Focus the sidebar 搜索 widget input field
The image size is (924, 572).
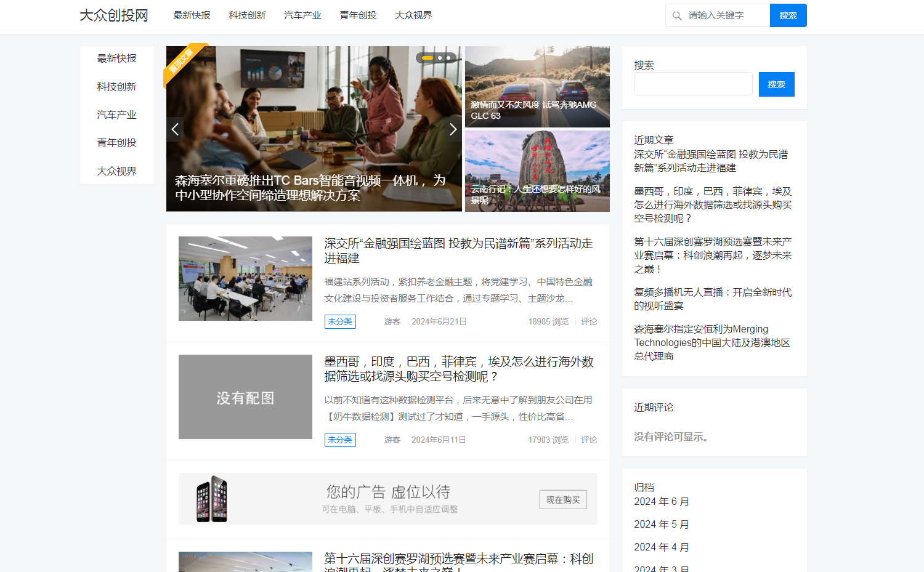point(694,84)
